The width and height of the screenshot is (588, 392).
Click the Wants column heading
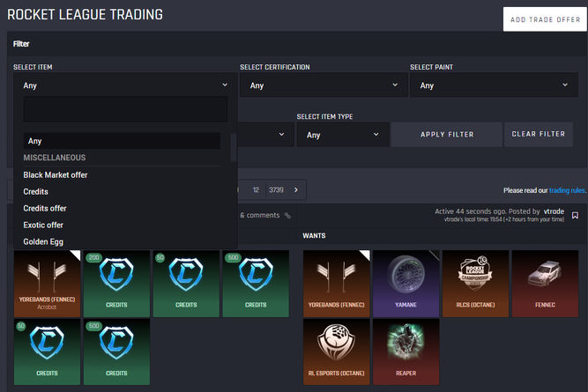[314, 236]
